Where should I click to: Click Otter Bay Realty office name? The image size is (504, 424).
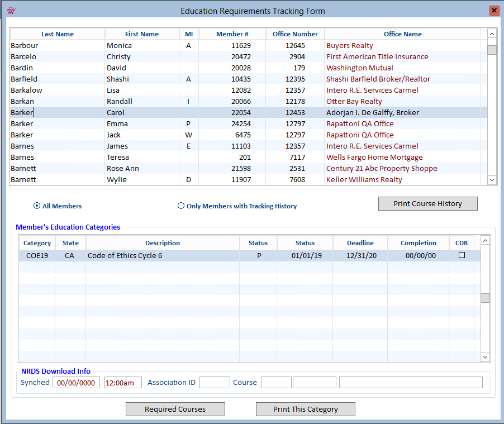coord(354,102)
